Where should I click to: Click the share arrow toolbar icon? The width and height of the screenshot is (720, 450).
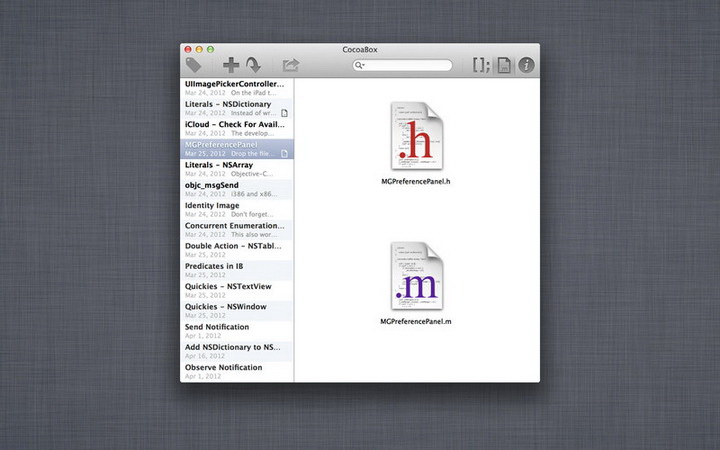point(291,65)
